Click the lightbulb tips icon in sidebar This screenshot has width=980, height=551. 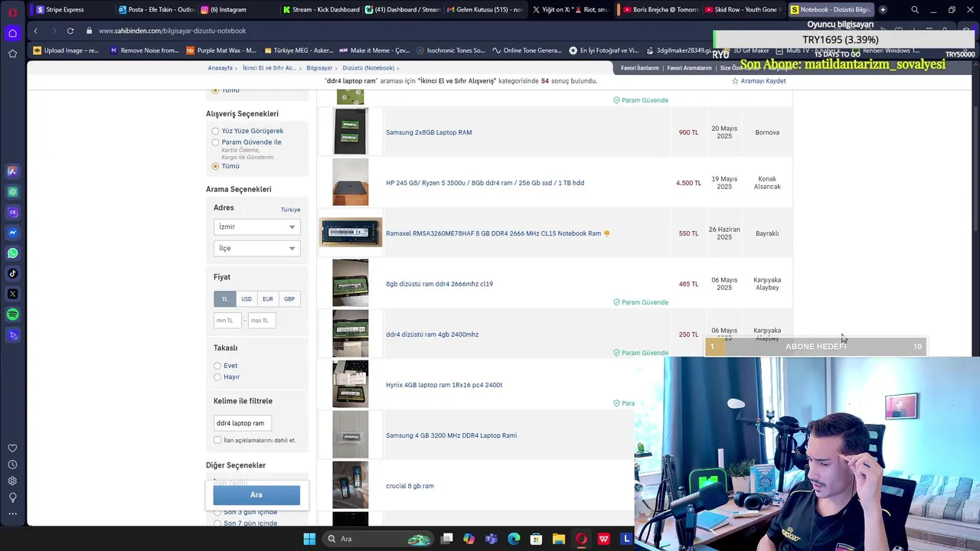[12, 497]
